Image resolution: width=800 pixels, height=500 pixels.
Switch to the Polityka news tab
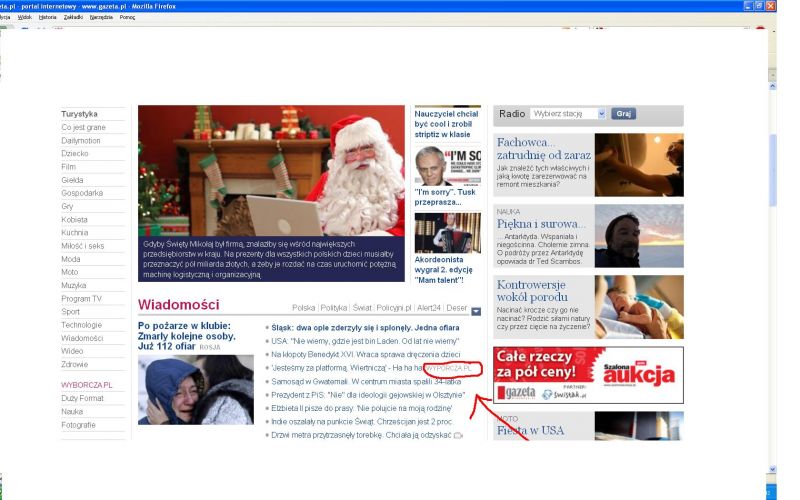click(334, 308)
